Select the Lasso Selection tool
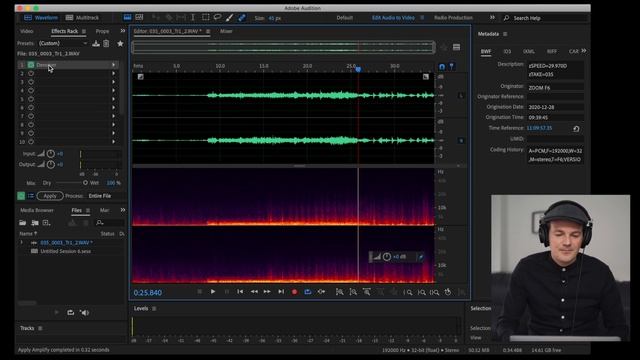Screen dimensions: 640x360 coord(218,18)
